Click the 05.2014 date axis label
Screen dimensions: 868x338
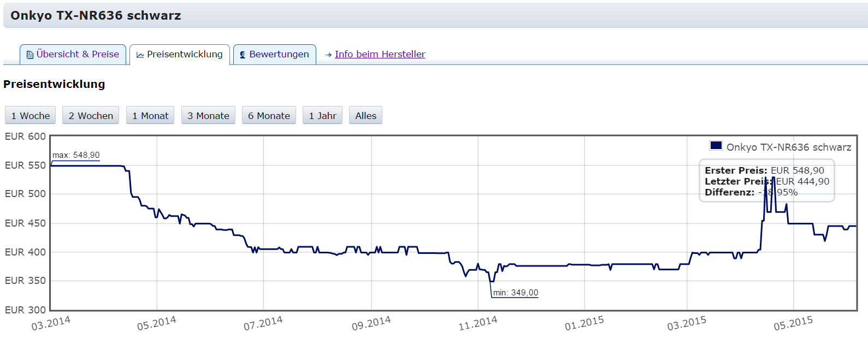tap(157, 323)
